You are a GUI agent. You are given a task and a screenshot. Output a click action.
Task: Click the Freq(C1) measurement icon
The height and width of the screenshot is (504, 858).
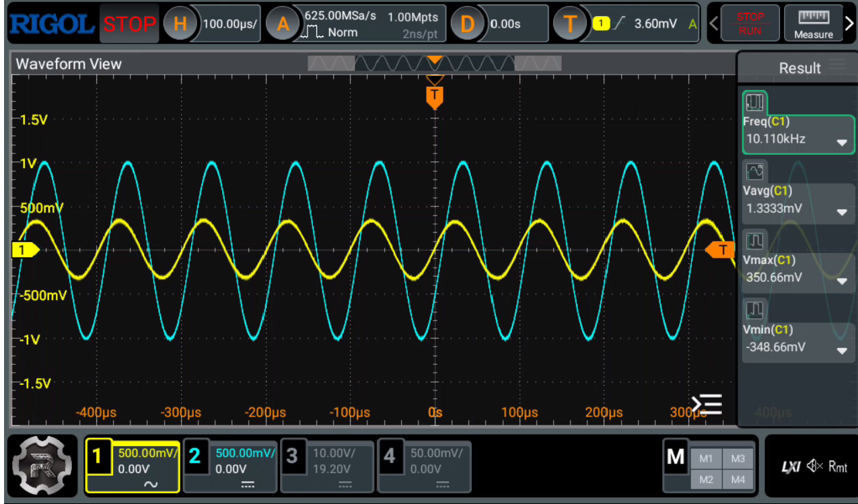click(754, 103)
